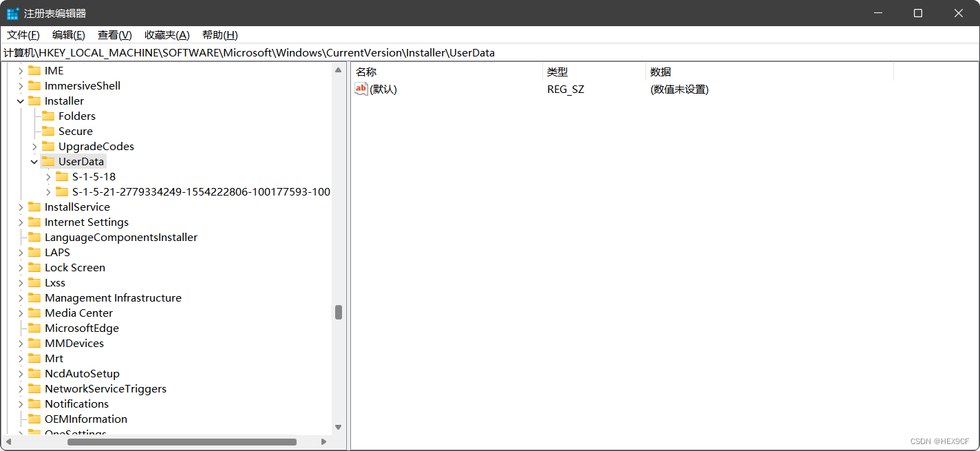Select the Installer folder icon
980x451 pixels.
click(34, 101)
